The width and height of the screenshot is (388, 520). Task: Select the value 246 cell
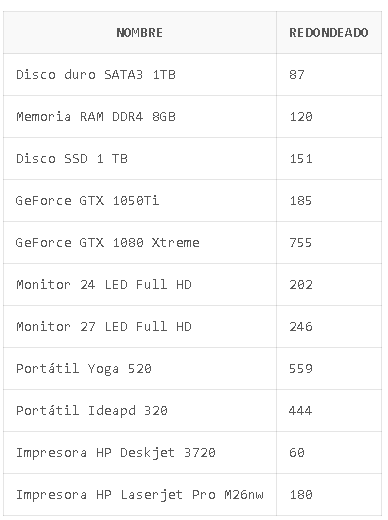329,326
